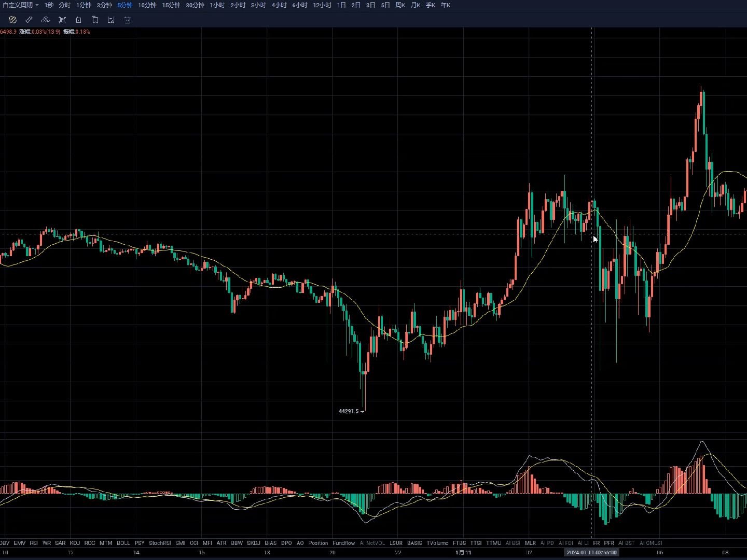Show the FTBS indicator
This screenshot has height=560, width=747.
click(x=459, y=543)
